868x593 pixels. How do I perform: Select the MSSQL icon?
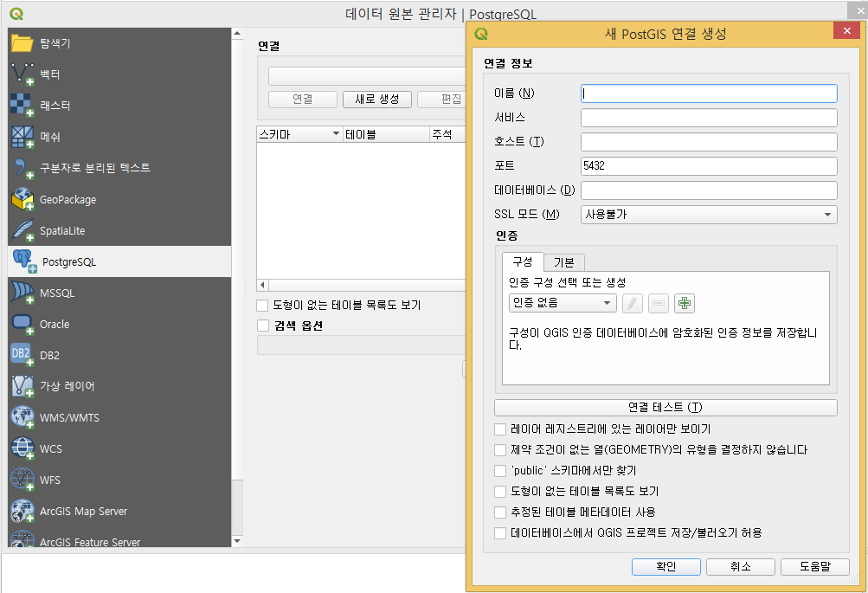pyautogui.click(x=23, y=293)
